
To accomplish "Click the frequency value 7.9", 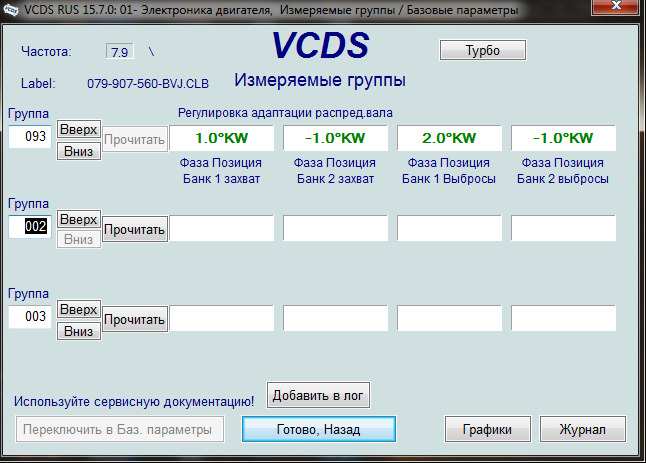I will coord(119,52).
